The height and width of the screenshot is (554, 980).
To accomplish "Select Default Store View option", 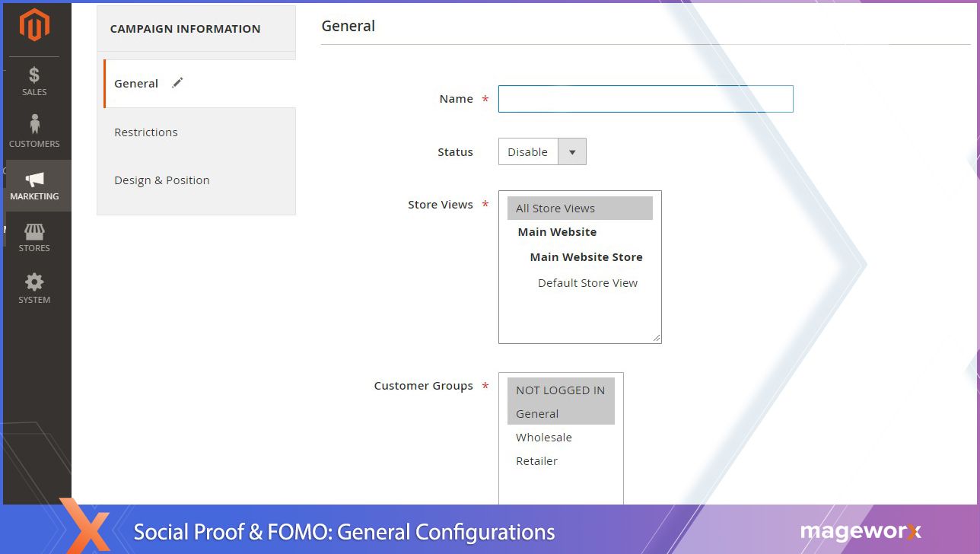I will (587, 283).
